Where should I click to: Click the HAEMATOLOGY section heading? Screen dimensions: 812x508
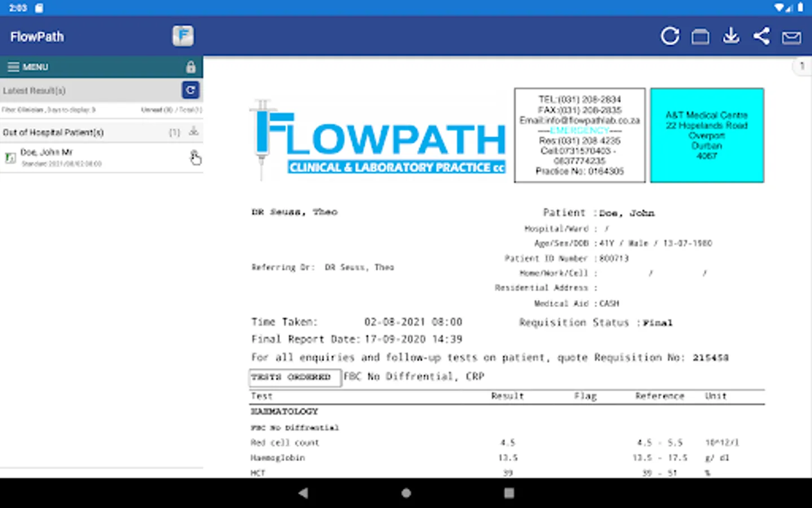(284, 411)
